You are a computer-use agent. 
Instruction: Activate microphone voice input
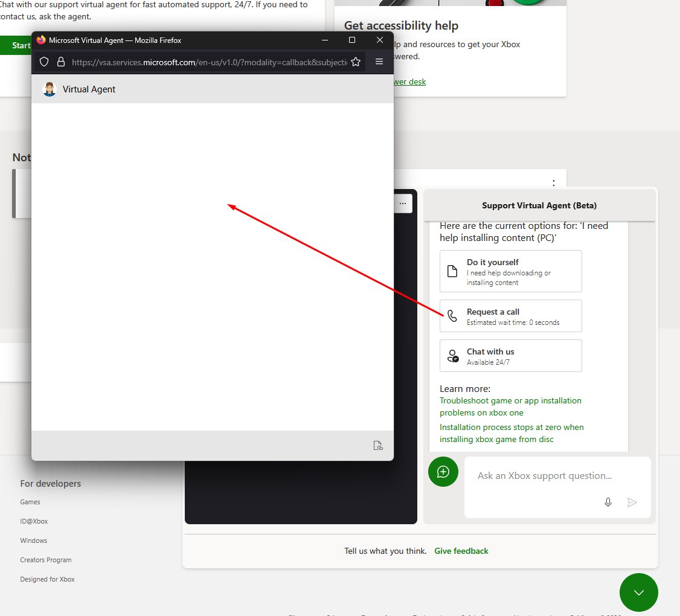[x=608, y=502]
